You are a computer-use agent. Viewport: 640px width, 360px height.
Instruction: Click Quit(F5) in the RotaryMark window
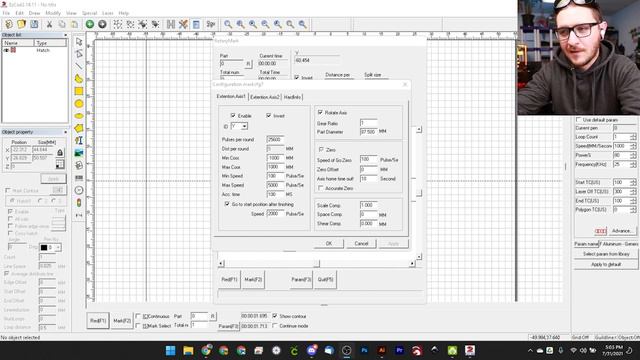[x=325, y=280]
